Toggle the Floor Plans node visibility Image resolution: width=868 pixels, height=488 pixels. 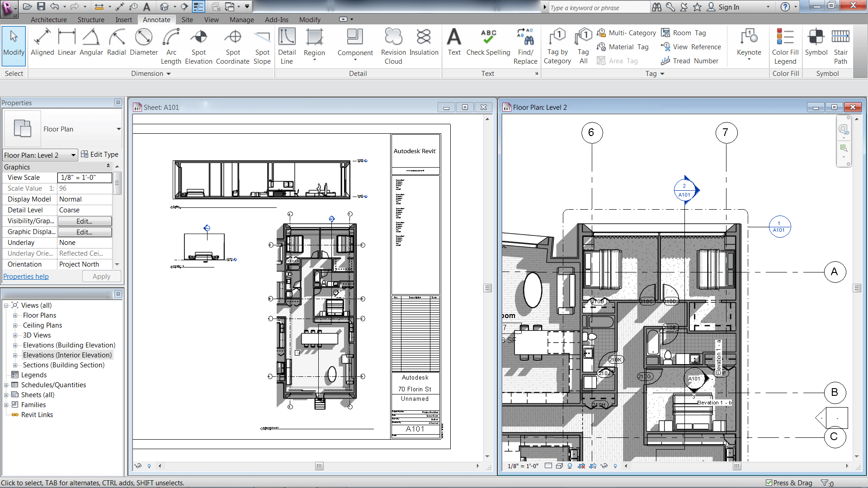15,315
